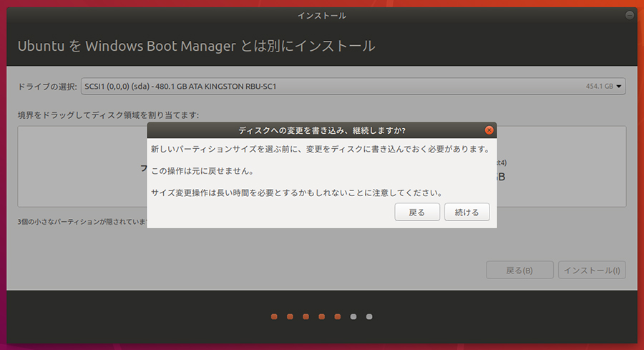
Task: Close the disk write confirmation dialog
Action: click(x=489, y=130)
